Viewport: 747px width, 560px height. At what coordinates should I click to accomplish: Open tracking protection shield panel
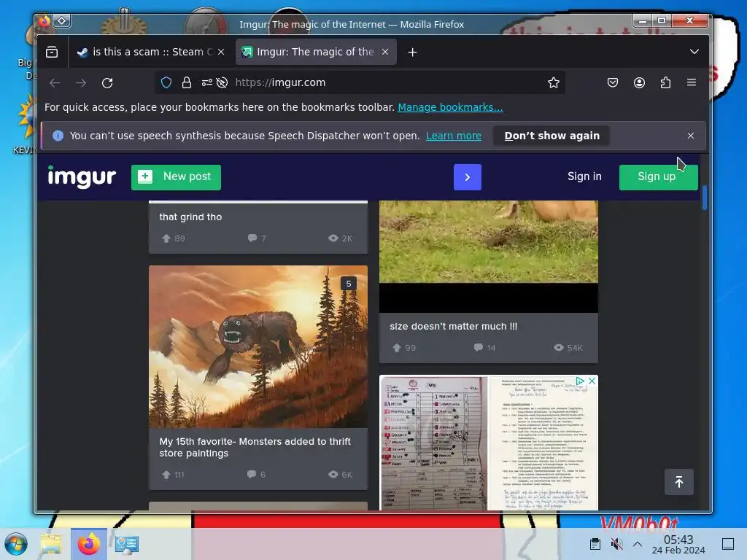coord(166,83)
